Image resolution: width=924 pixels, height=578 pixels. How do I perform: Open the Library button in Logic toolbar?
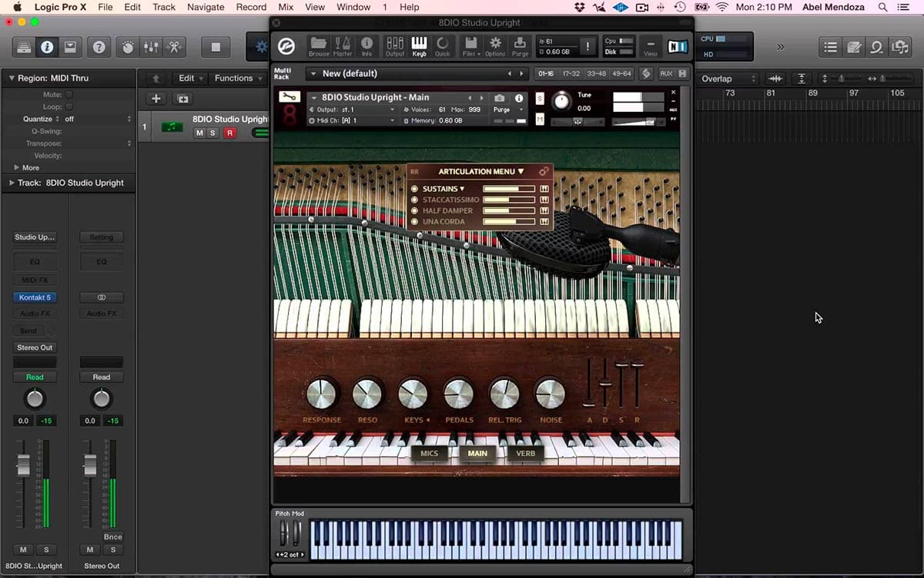(x=24, y=47)
